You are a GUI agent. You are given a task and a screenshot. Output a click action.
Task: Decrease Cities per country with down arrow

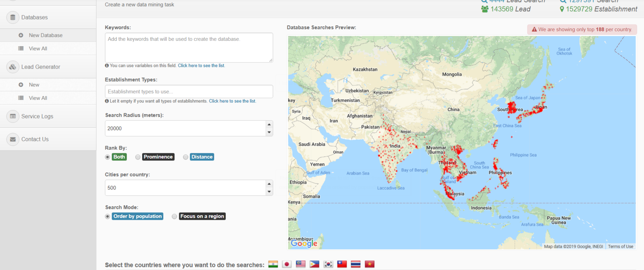[x=269, y=191]
